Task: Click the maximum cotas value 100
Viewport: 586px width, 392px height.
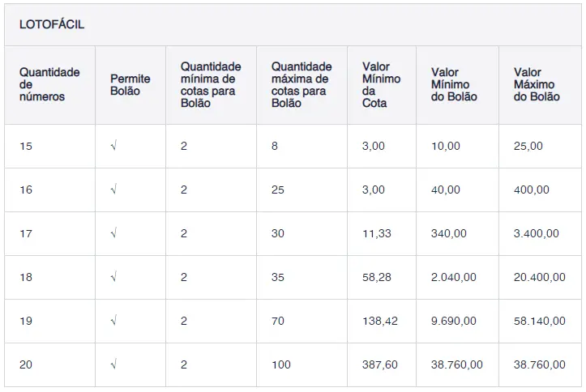Action: 280,365
